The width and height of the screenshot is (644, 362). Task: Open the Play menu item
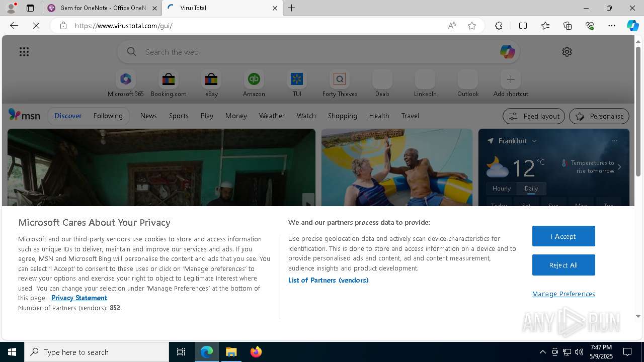pyautogui.click(x=207, y=116)
